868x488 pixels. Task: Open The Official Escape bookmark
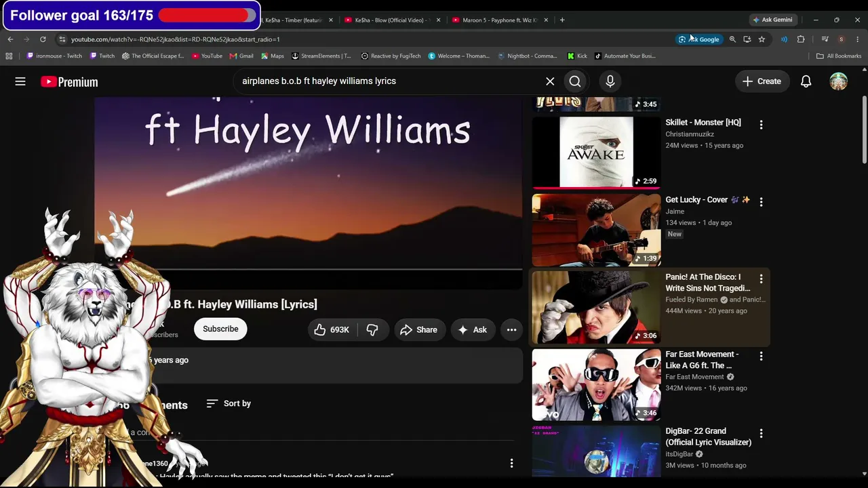pos(153,56)
